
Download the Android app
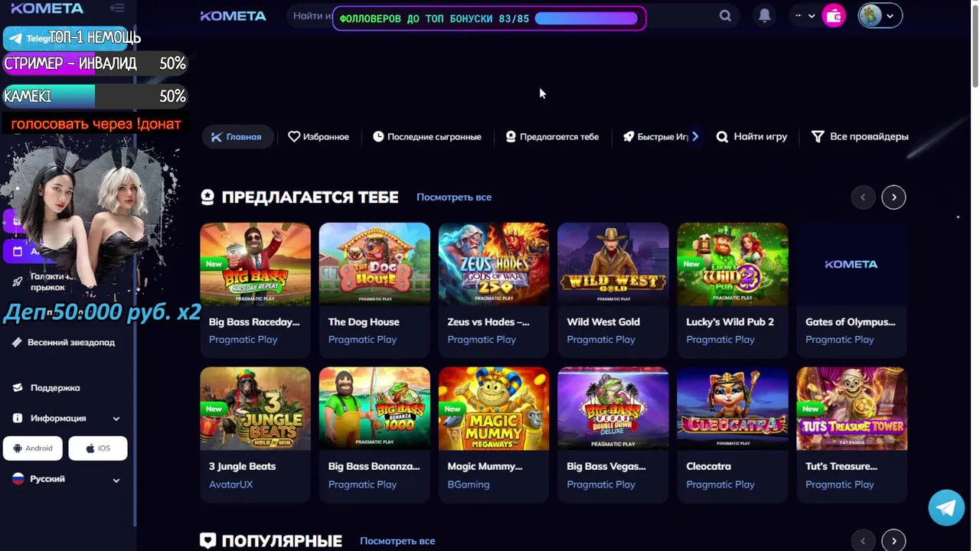tap(33, 448)
